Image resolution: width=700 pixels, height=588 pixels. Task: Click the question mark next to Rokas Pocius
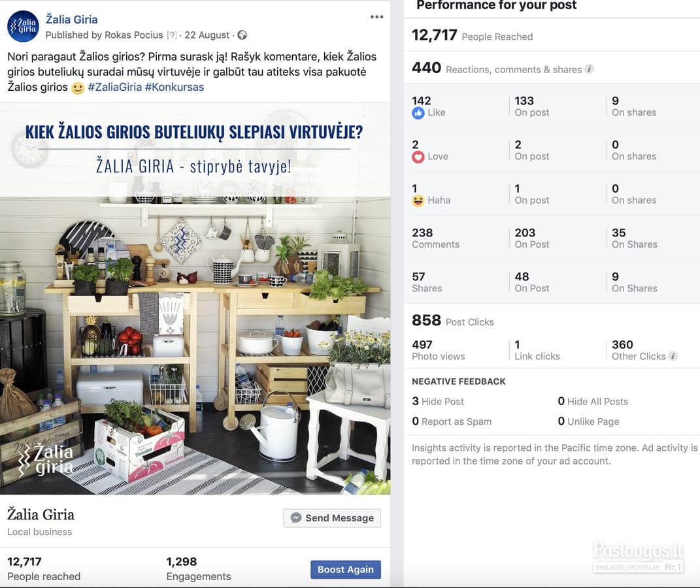172,35
